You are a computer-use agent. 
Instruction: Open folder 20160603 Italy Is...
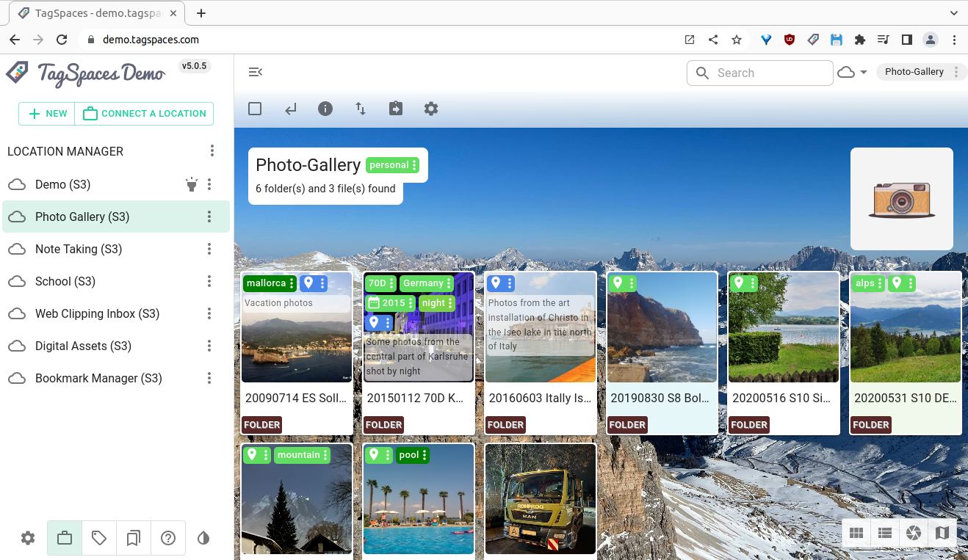pyautogui.click(x=541, y=354)
